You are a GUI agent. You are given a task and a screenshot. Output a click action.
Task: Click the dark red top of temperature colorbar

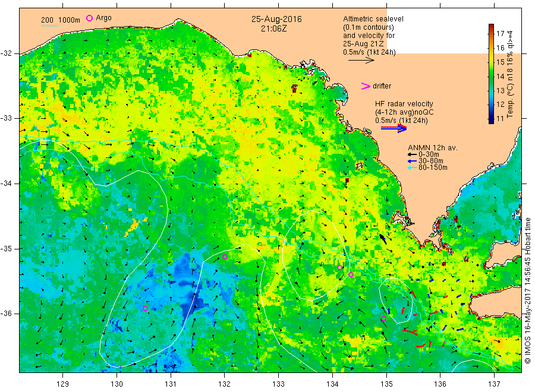click(492, 27)
